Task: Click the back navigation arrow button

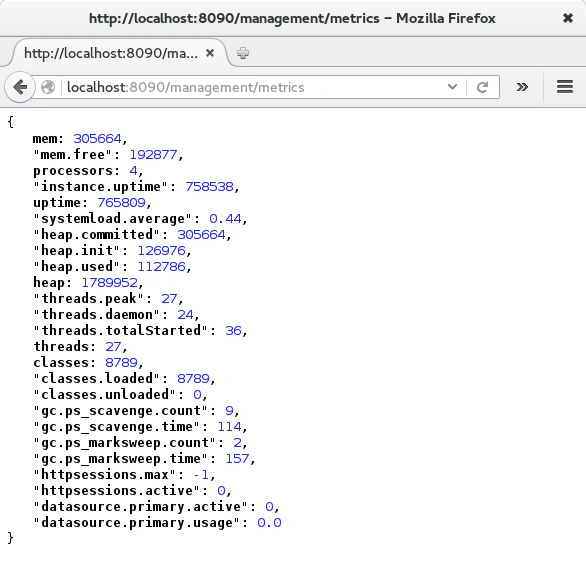Action: (20, 87)
